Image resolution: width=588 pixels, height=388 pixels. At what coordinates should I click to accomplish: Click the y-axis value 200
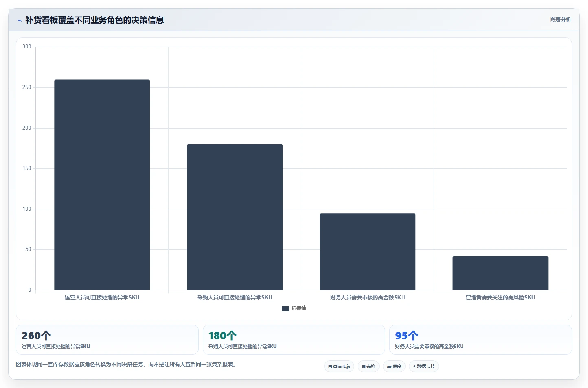point(27,128)
